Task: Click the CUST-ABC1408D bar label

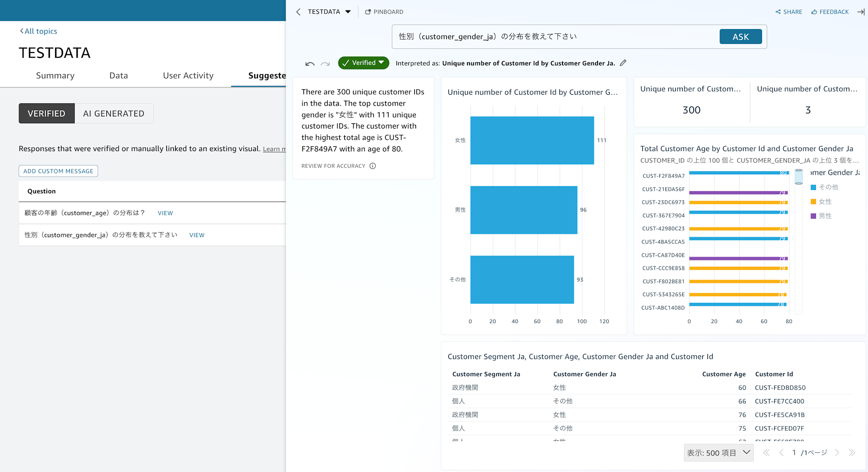Action: click(663, 308)
